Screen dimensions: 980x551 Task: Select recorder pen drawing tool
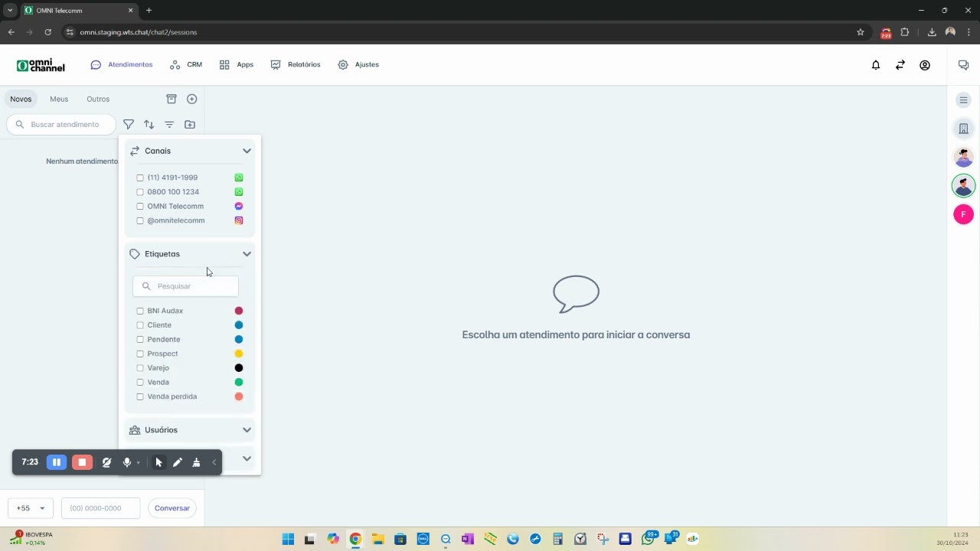178,462
